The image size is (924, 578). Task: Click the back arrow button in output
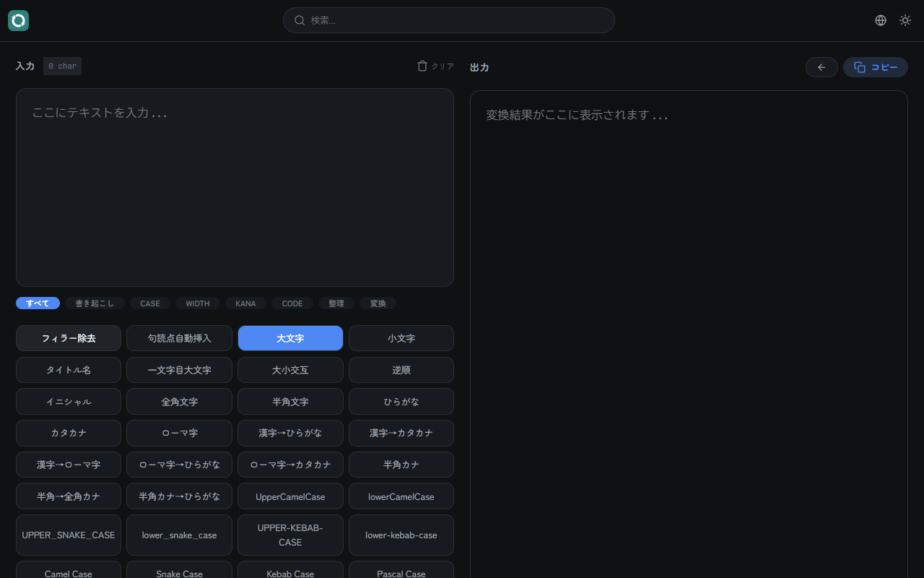(x=821, y=67)
